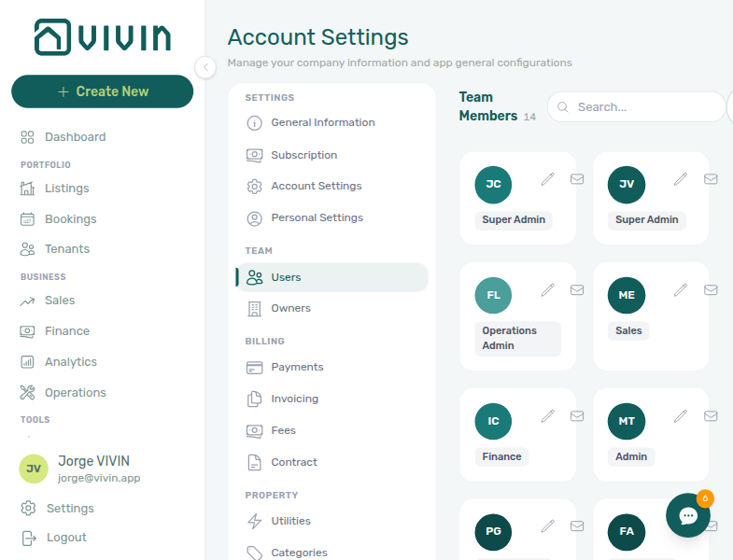Image resolution: width=733 pixels, height=560 pixels.
Task: Go to Operations
Action: pyautogui.click(x=63, y=393)
